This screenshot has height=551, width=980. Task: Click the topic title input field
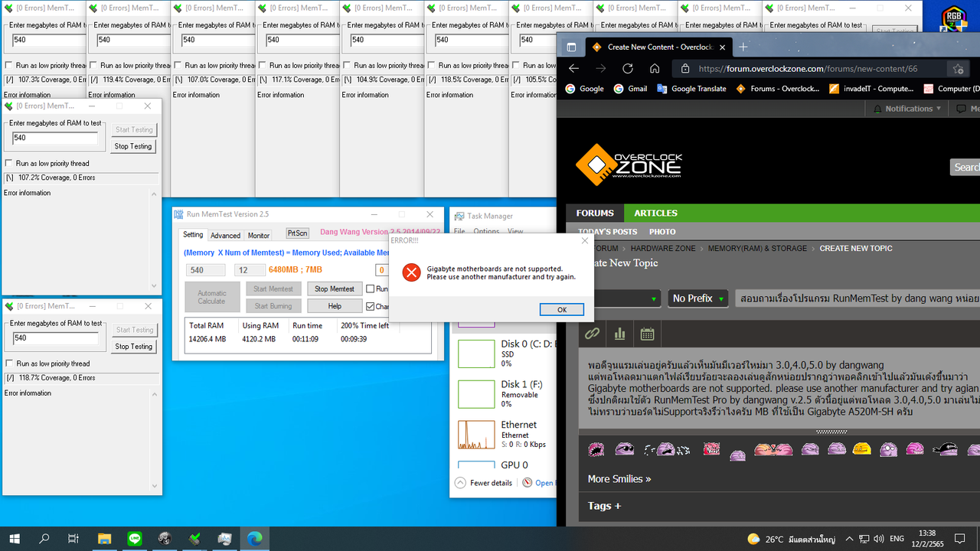coord(842,298)
